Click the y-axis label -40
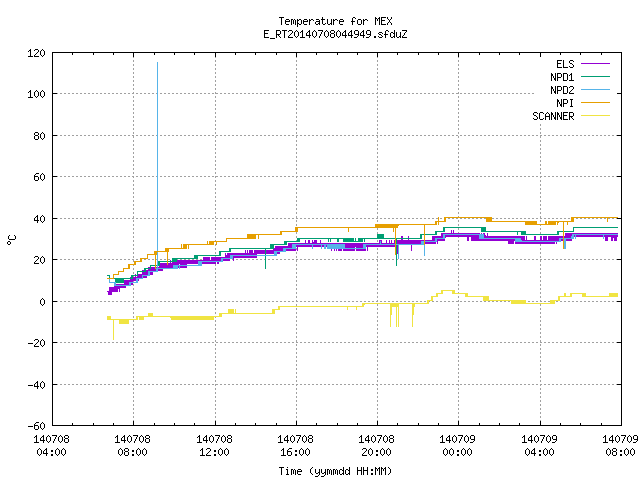The width and height of the screenshot is (640, 480). point(36,385)
